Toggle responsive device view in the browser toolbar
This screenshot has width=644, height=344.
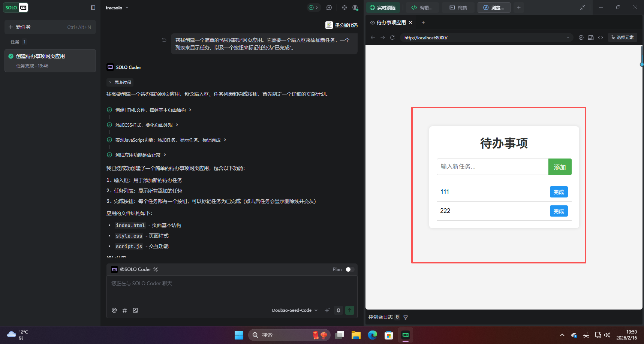click(591, 37)
